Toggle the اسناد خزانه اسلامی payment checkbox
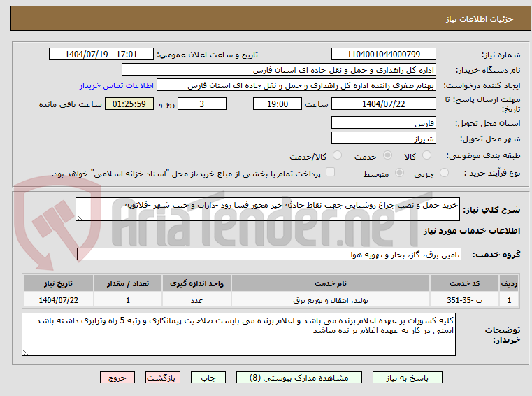This screenshot has width=532, height=396. tap(330, 172)
